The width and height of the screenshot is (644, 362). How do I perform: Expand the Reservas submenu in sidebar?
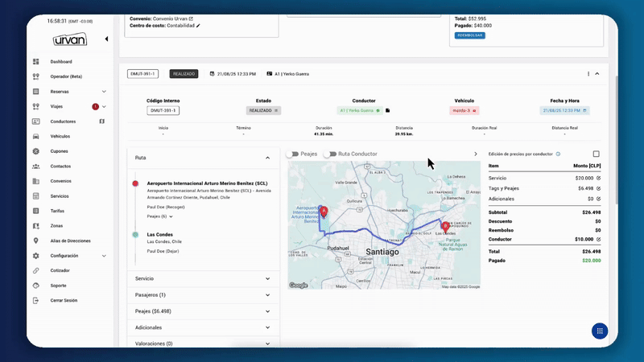tap(104, 92)
